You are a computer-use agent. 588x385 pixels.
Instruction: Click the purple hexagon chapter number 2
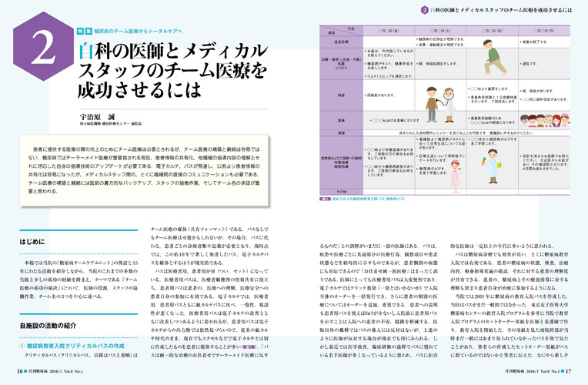click(43, 46)
